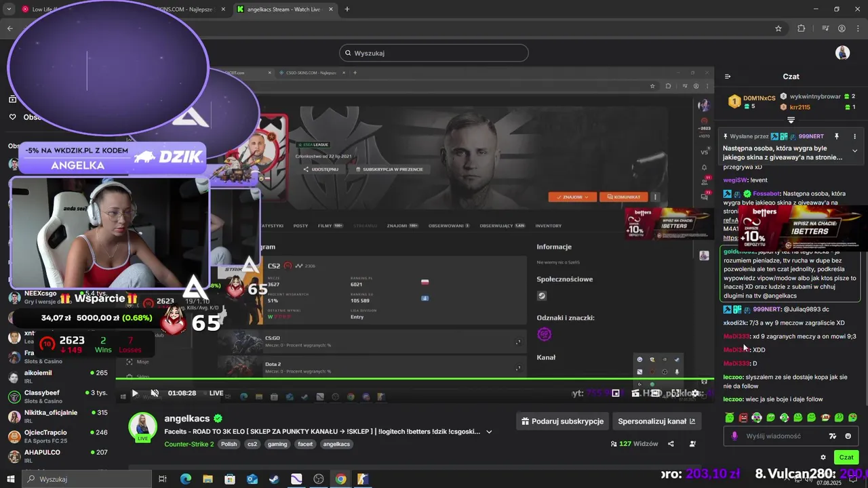Image resolution: width=868 pixels, height=488 pixels.
Task: Open user profile avatar top right
Action: pos(842,53)
